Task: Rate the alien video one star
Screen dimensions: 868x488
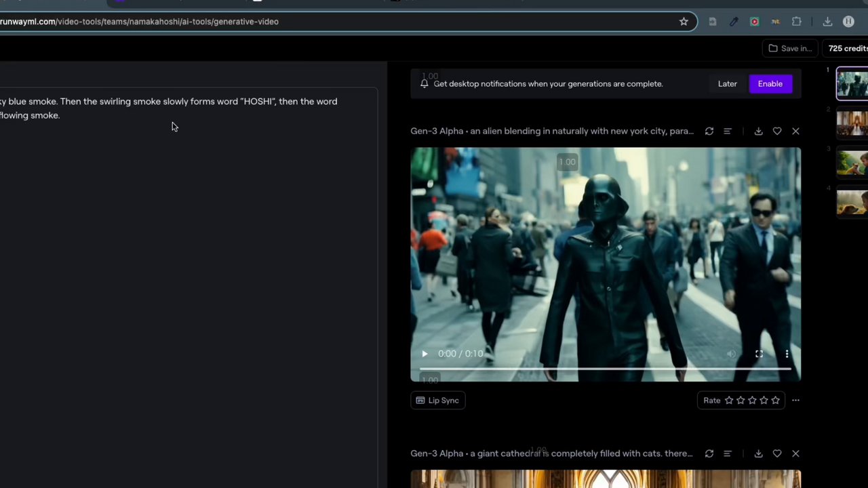Action: pos(729,401)
